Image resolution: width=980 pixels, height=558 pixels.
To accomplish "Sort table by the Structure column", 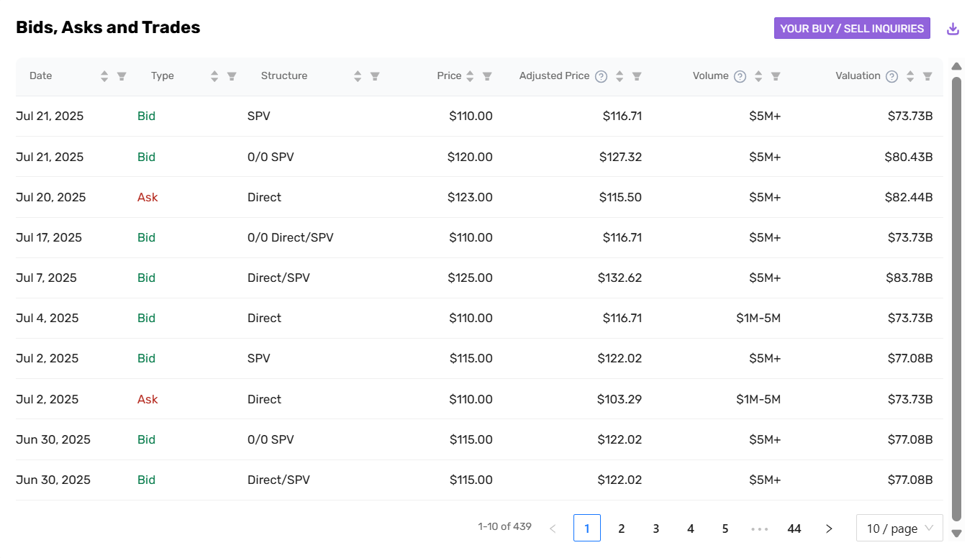I will click(358, 76).
